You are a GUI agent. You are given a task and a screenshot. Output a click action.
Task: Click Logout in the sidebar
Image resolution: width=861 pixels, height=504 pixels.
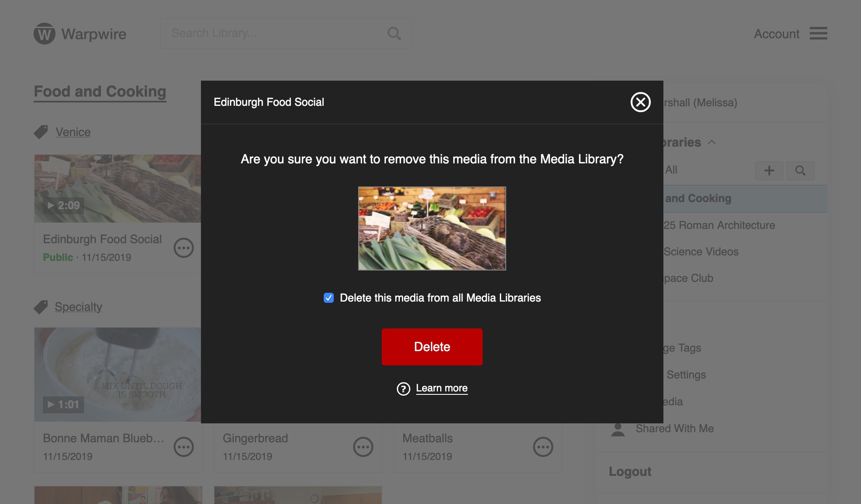click(x=630, y=472)
